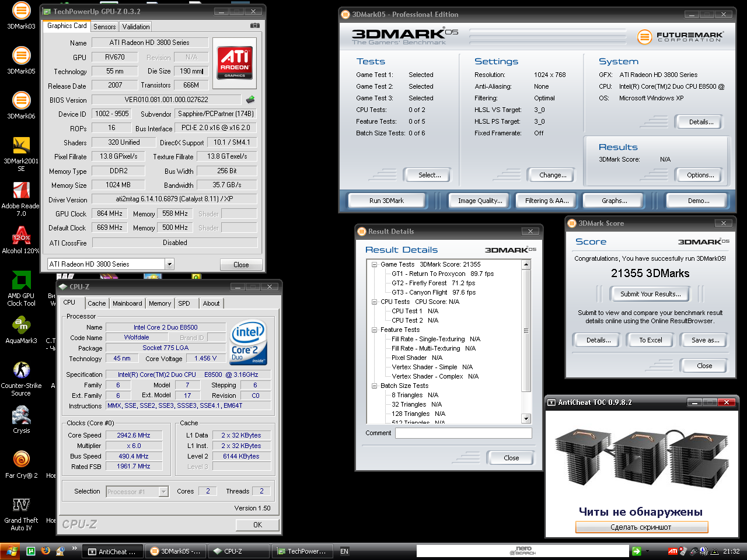Image resolution: width=747 pixels, height=560 pixels.
Task: Click the EN language indicator
Action: pos(344,551)
